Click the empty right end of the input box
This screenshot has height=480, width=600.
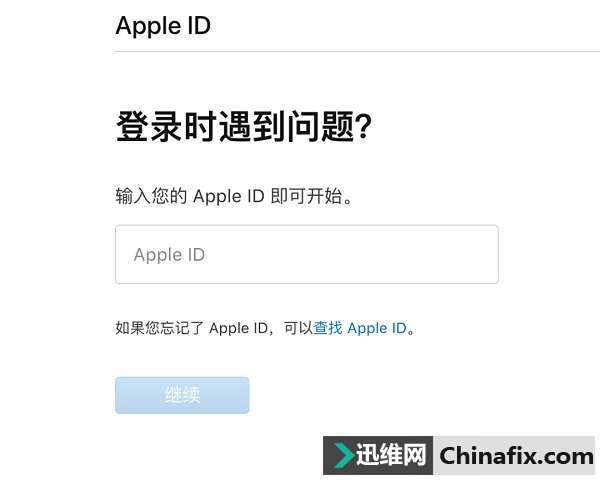[459, 254]
